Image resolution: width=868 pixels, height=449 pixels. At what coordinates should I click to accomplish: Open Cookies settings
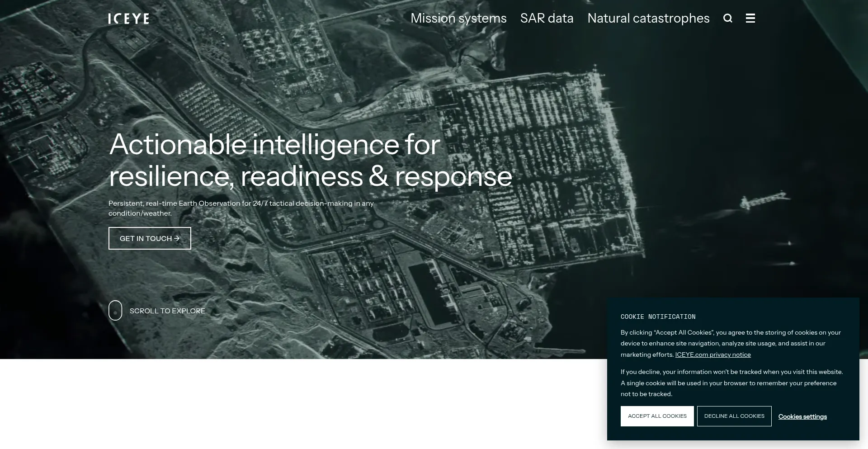[x=802, y=416]
